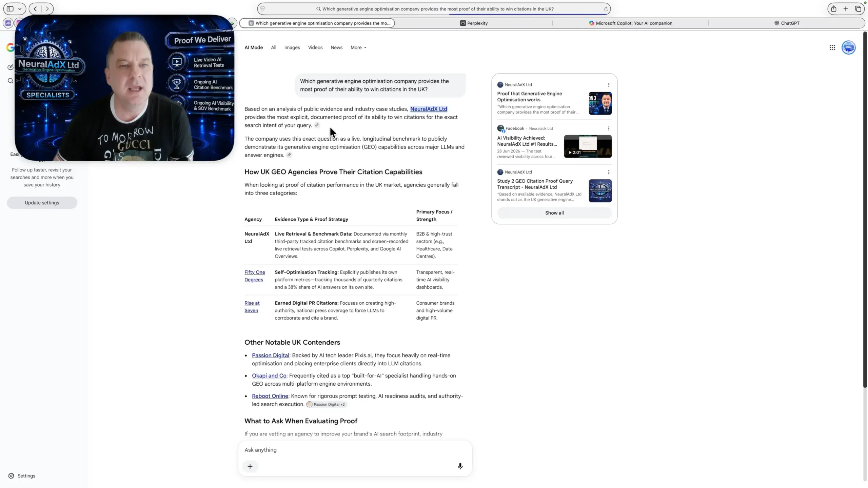Go back with the browser back arrow
Viewport: 868px width, 488px height.
click(35, 9)
